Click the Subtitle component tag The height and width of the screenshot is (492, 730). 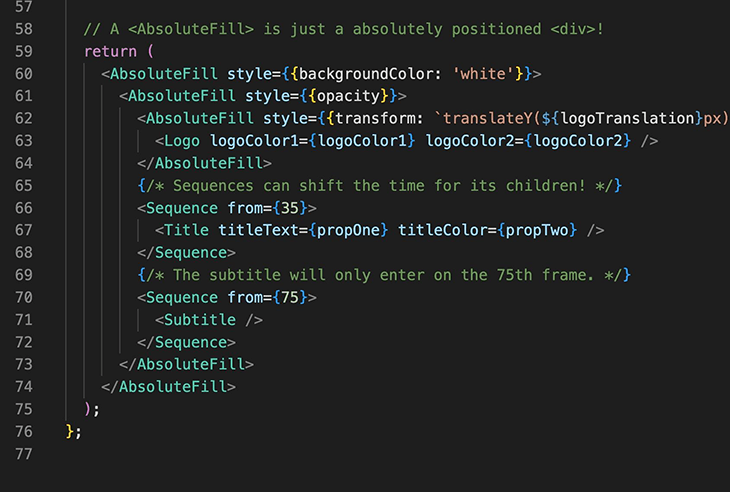(200, 320)
